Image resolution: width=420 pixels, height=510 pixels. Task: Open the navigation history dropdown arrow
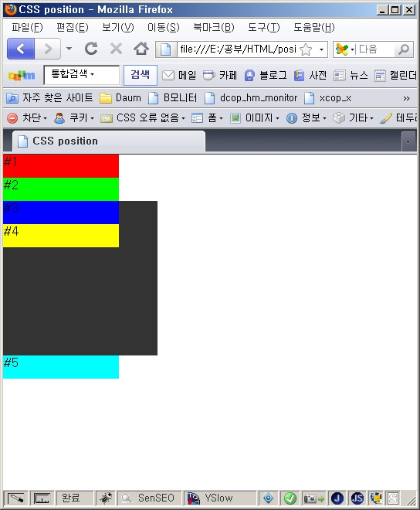pos(69,49)
